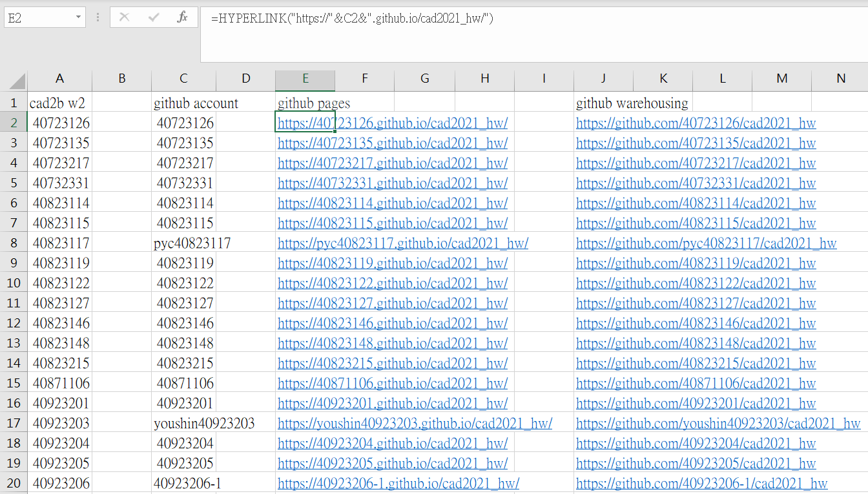
Task: Open link https://github.com/40923204/cad2021_hw
Action: (x=696, y=443)
